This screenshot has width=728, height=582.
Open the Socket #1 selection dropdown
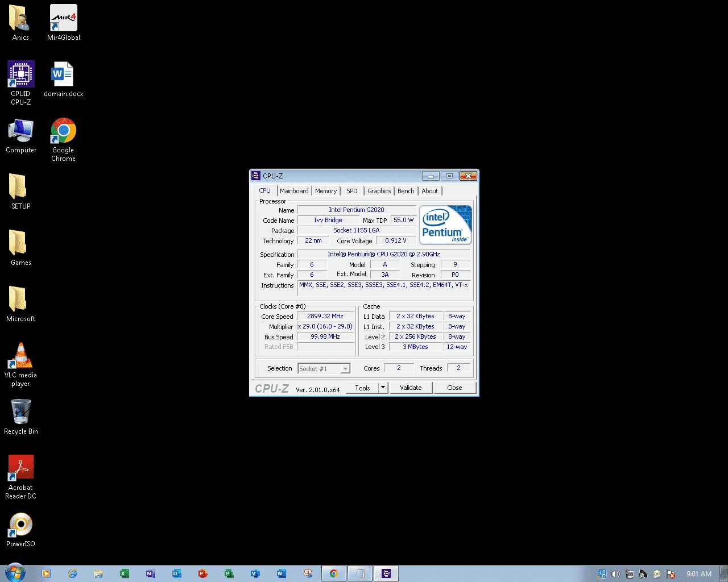324,369
